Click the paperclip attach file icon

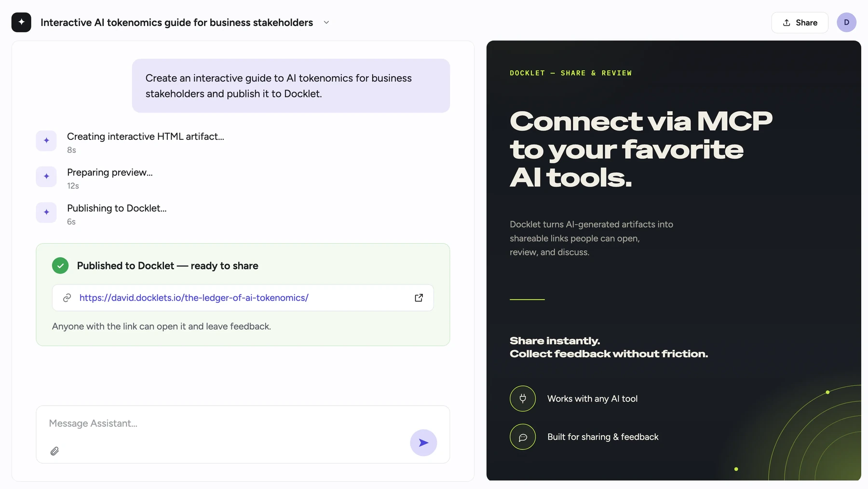click(54, 451)
